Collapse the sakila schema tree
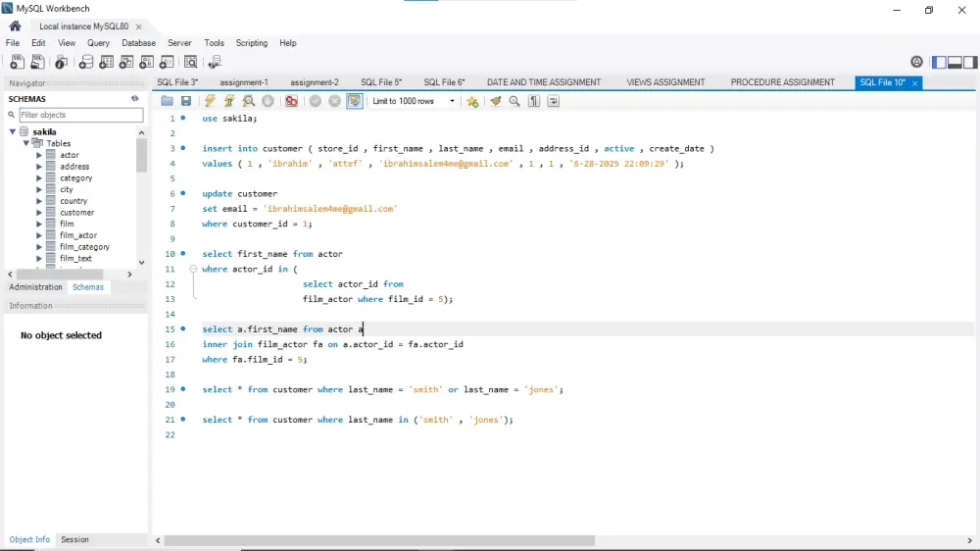Image resolution: width=980 pixels, height=551 pixels. point(13,131)
